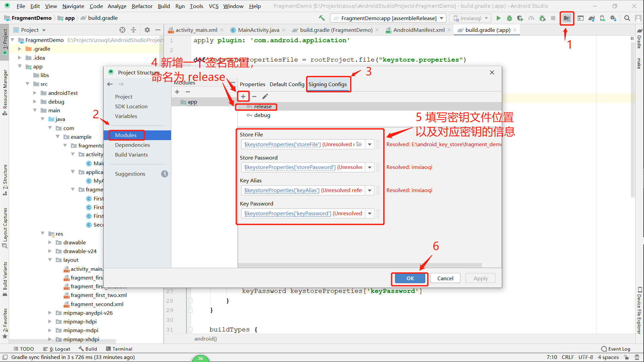Click the Make Project hammer icon
Screen dimensions: 644x362
coord(322,18)
